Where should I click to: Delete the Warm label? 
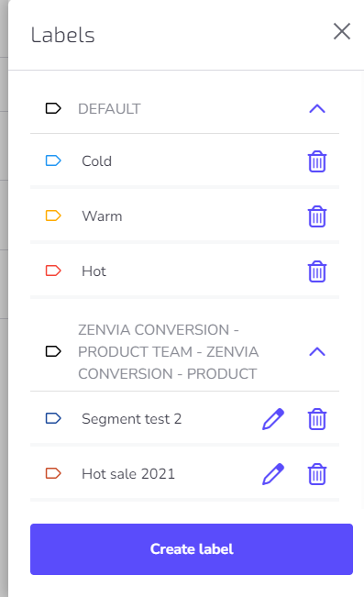click(317, 216)
